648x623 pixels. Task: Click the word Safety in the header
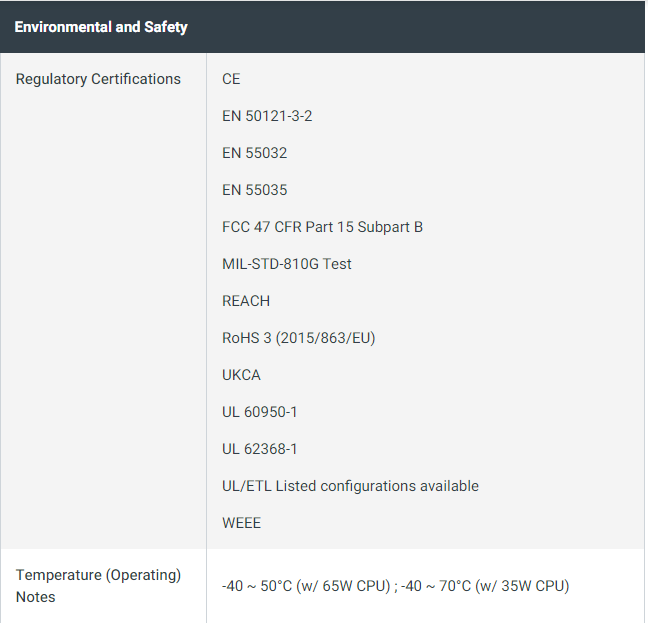pos(166,28)
